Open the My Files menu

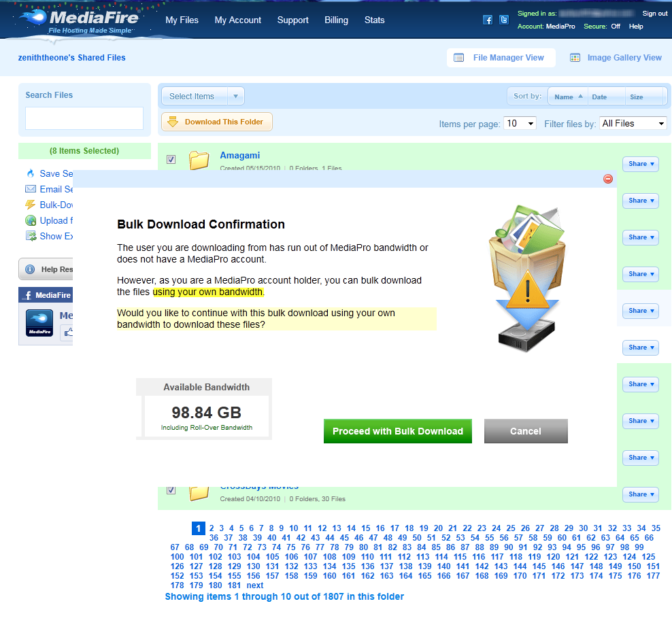pos(182,20)
